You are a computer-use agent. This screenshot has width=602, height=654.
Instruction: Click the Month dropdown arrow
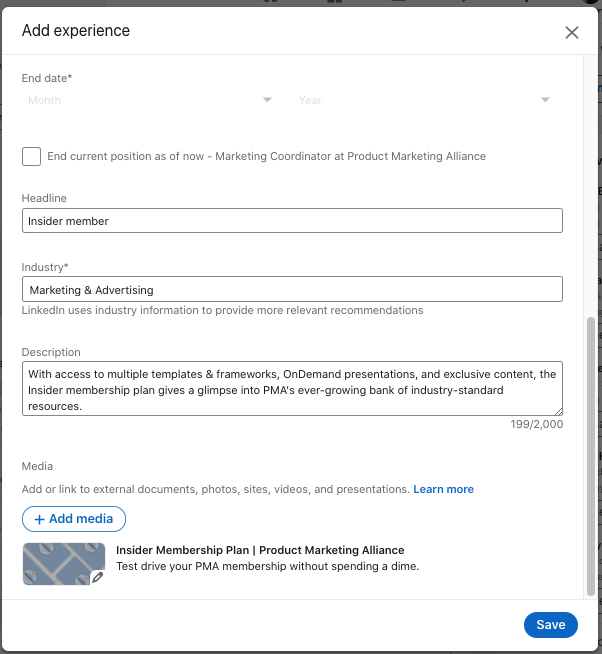click(267, 100)
